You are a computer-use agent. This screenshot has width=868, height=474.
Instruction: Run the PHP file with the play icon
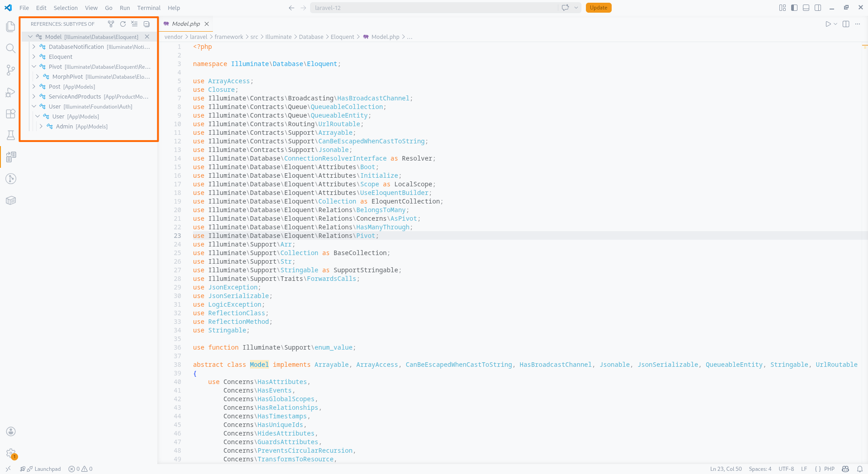tap(828, 24)
